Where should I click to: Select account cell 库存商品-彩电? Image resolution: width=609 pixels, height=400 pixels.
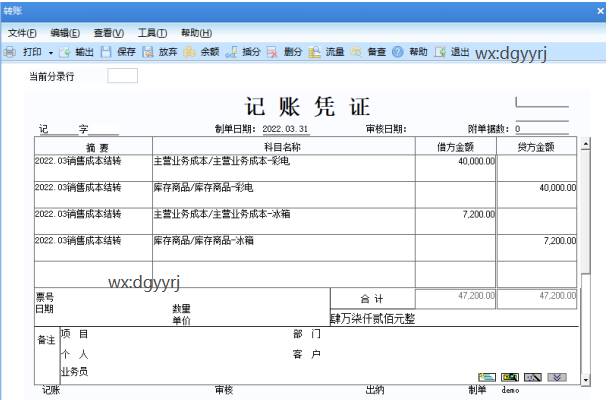click(x=284, y=195)
